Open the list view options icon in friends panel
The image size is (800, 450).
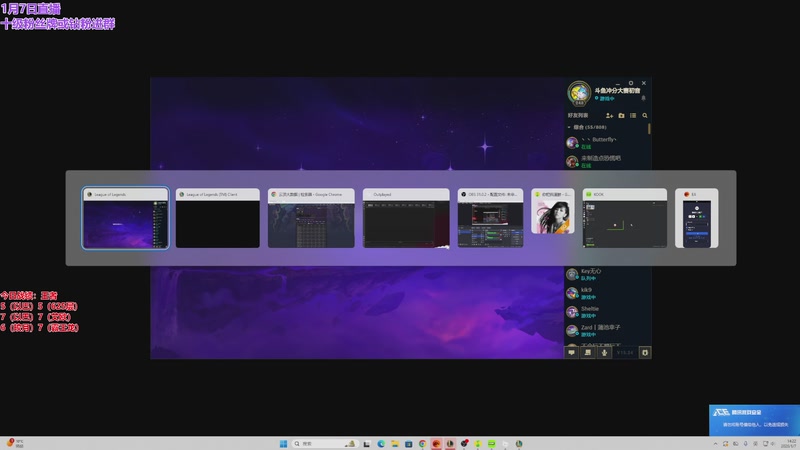pos(633,116)
